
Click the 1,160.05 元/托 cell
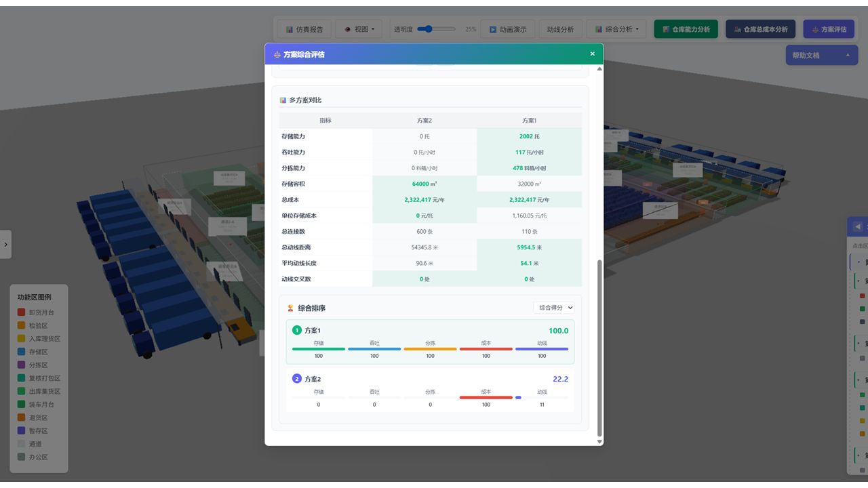(x=530, y=216)
